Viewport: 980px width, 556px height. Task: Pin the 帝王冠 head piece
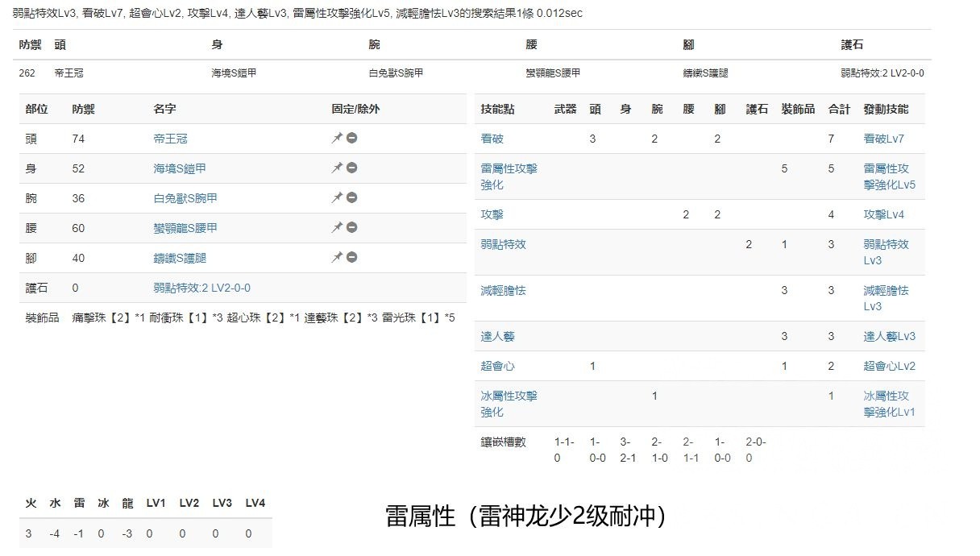click(337, 138)
